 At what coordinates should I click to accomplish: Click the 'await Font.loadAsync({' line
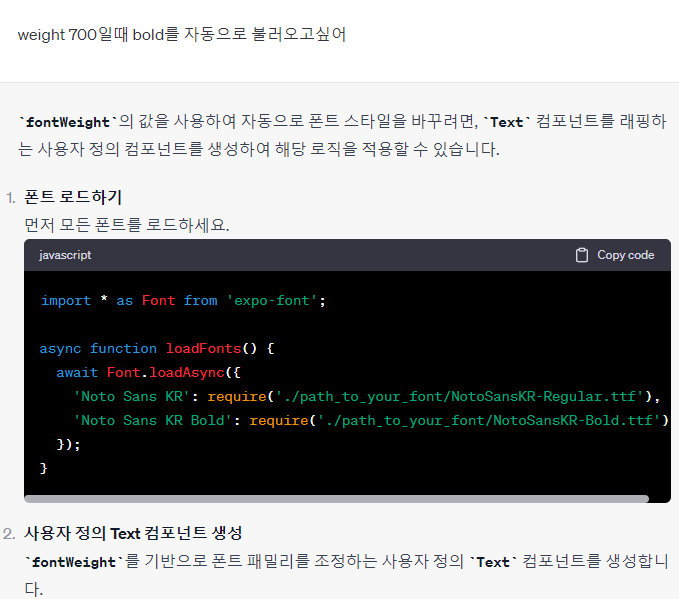click(x=148, y=372)
